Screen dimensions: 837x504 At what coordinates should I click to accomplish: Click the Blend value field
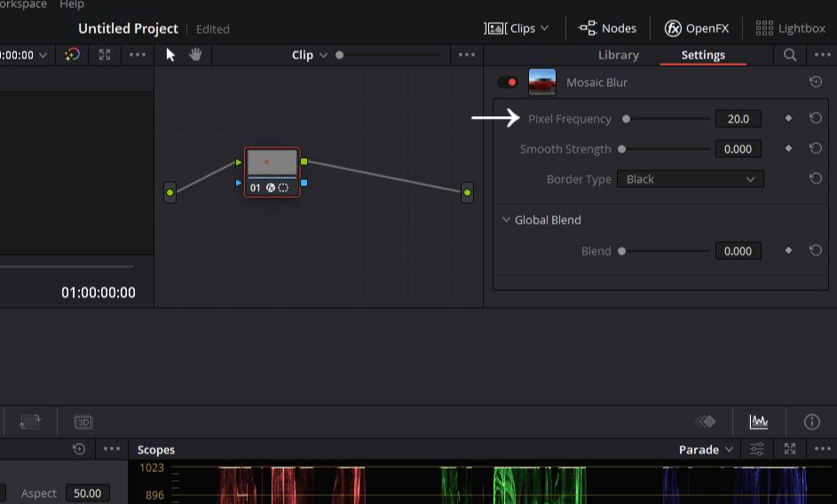(738, 251)
